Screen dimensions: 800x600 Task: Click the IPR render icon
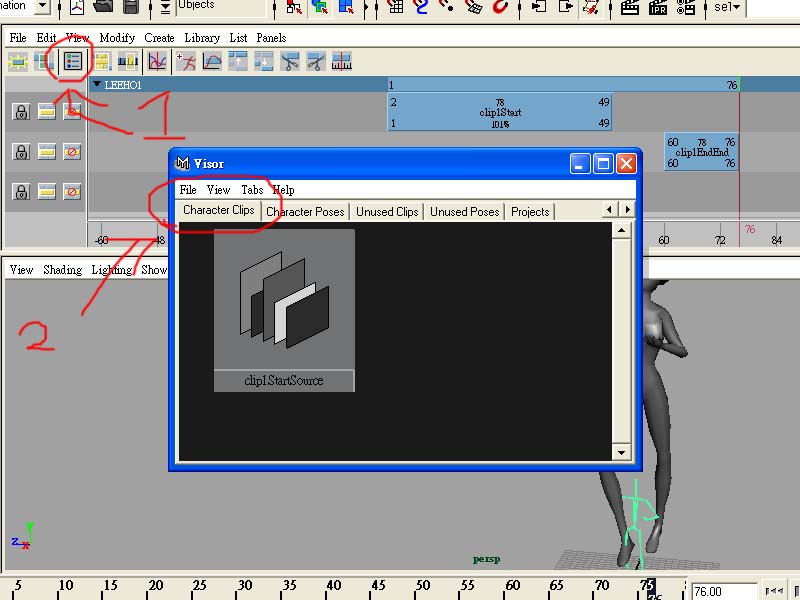pyautogui.click(x=658, y=6)
